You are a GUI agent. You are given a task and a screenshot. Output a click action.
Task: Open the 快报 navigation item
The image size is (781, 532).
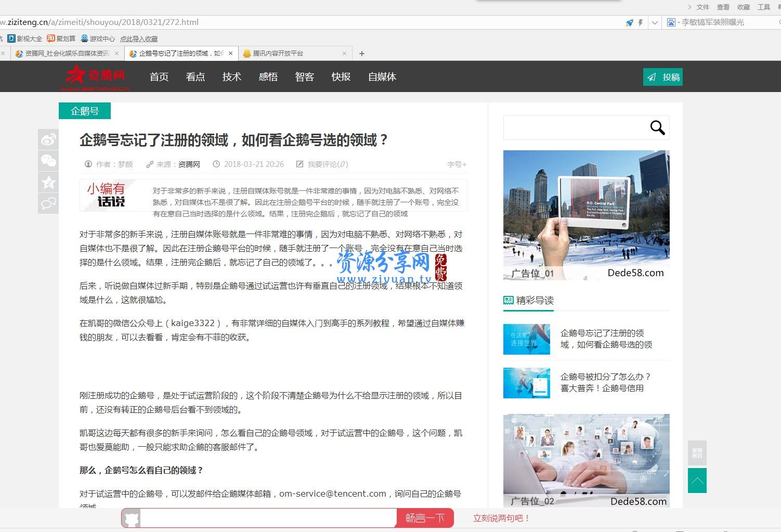click(341, 77)
